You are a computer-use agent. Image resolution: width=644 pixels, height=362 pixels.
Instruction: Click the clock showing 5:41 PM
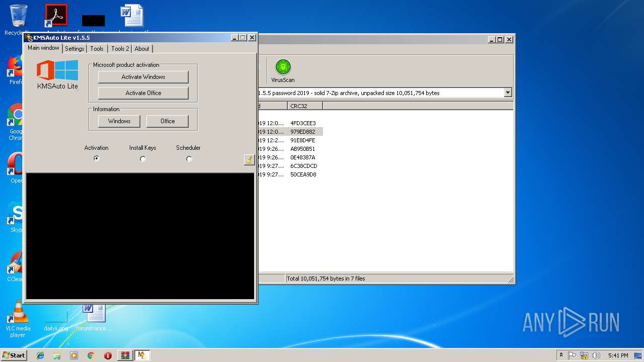pos(618,355)
